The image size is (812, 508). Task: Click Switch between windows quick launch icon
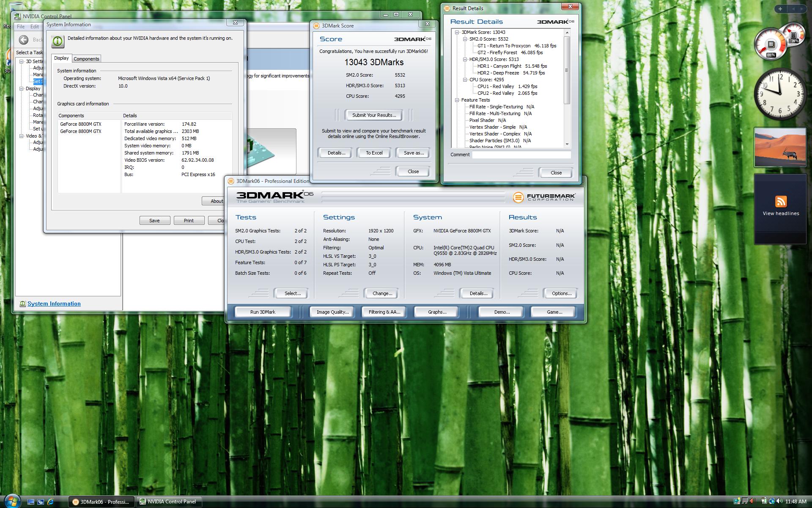(41, 502)
